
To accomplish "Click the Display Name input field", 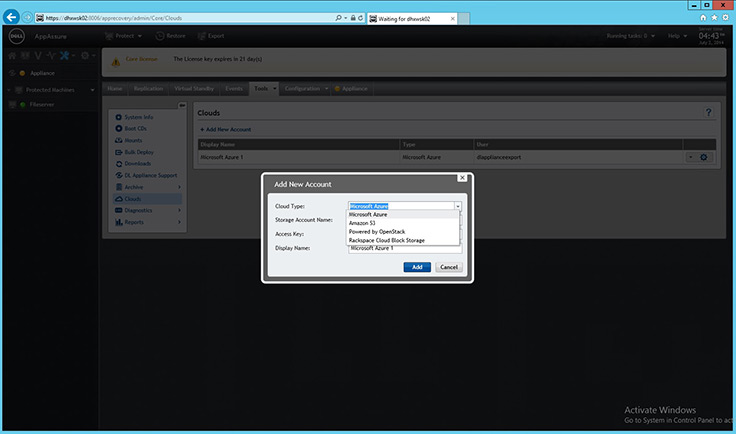I will point(405,248).
